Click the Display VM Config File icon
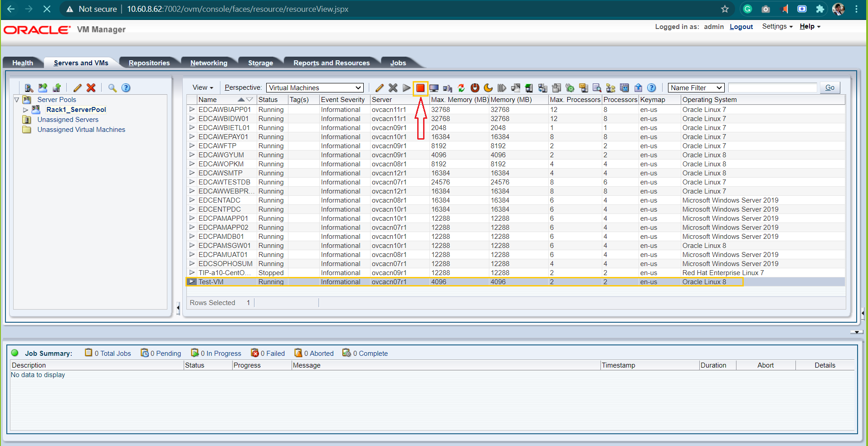Screen dimensions: 868x446 [x=597, y=88]
